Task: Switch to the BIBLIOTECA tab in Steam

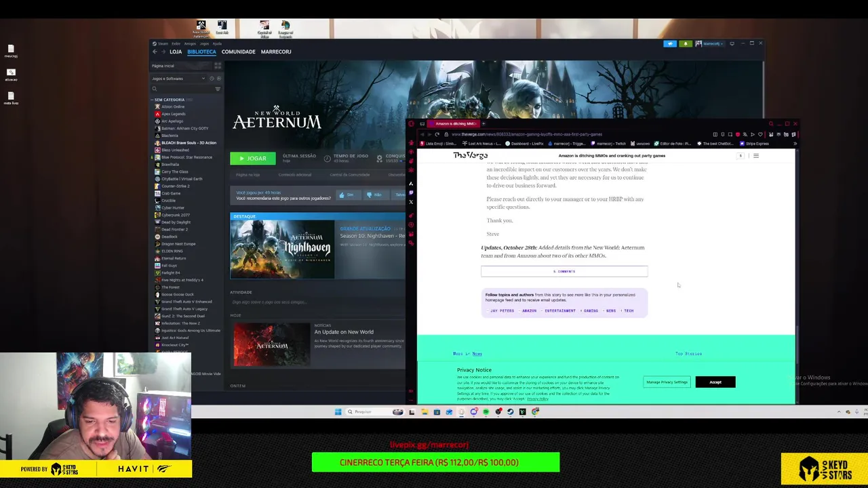Action: pyautogui.click(x=201, y=52)
